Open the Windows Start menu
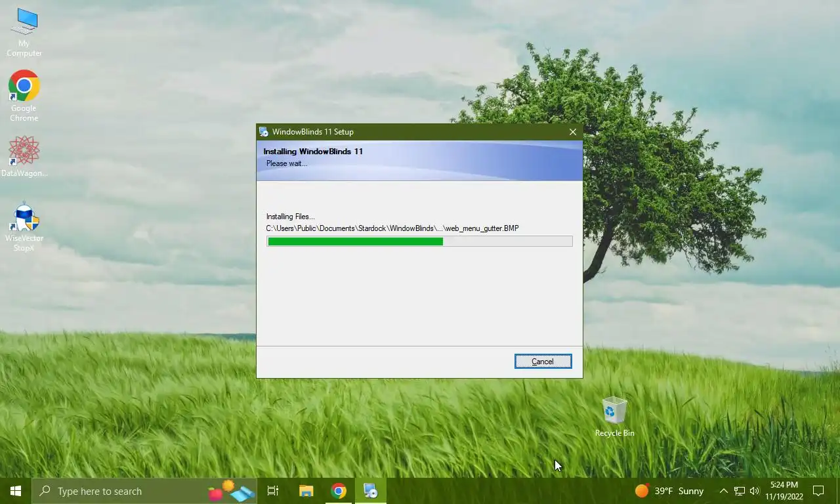Viewport: 840px width, 504px height. (x=16, y=491)
